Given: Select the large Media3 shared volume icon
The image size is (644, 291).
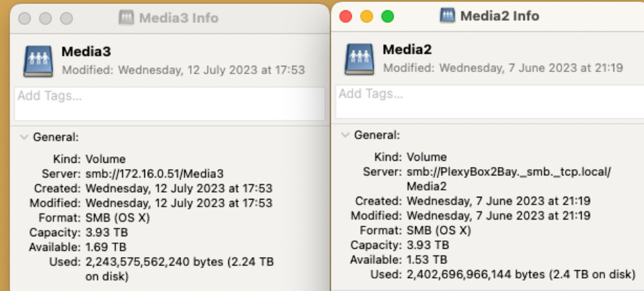Looking at the screenshot, I should 38,61.
